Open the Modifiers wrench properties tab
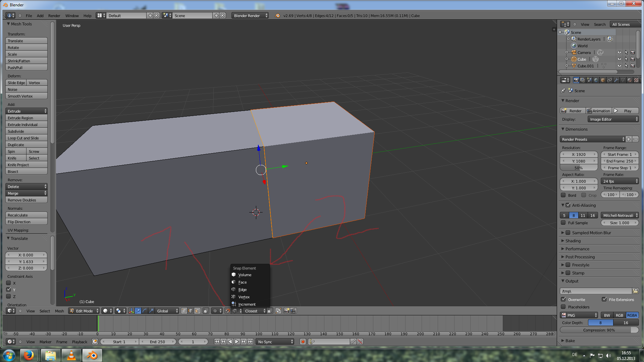Image resolution: width=644 pixels, height=362 pixels. [x=616, y=80]
